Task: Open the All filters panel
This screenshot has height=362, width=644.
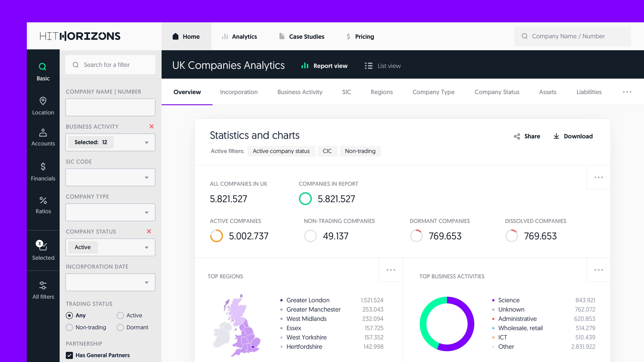Action: (43, 290)
